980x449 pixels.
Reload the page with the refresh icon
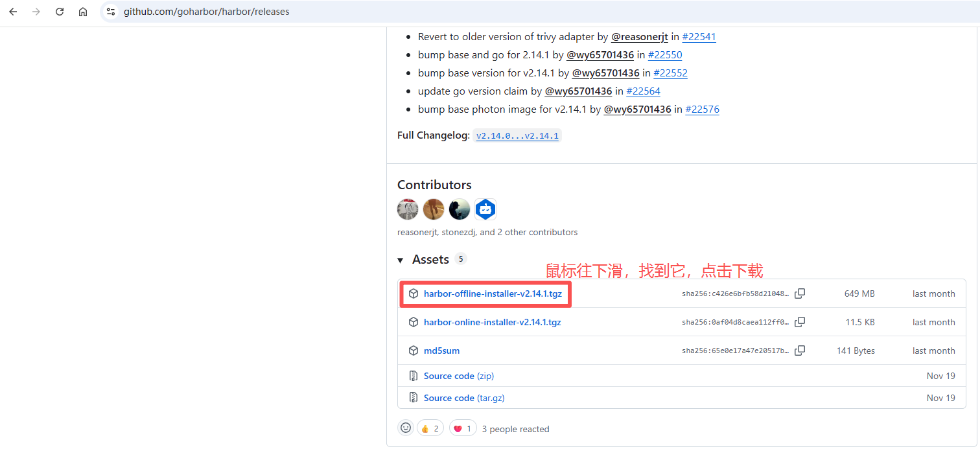tap(60, 12)
